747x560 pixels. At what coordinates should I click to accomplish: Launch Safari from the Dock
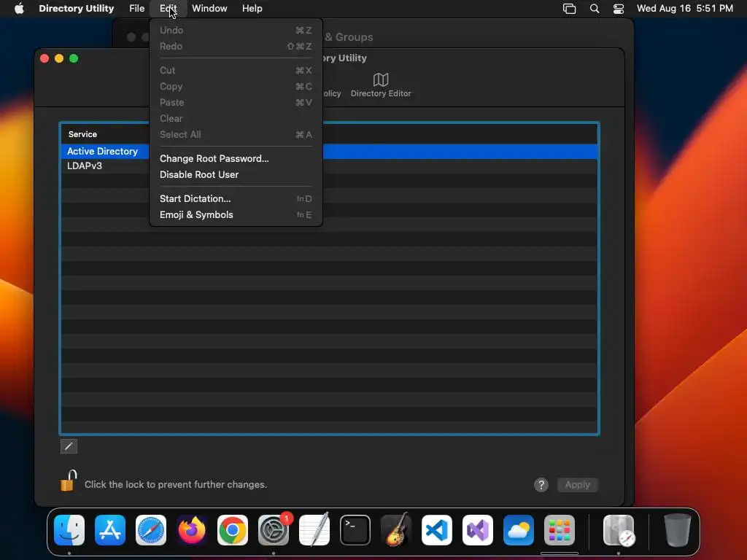coord(151,530)
